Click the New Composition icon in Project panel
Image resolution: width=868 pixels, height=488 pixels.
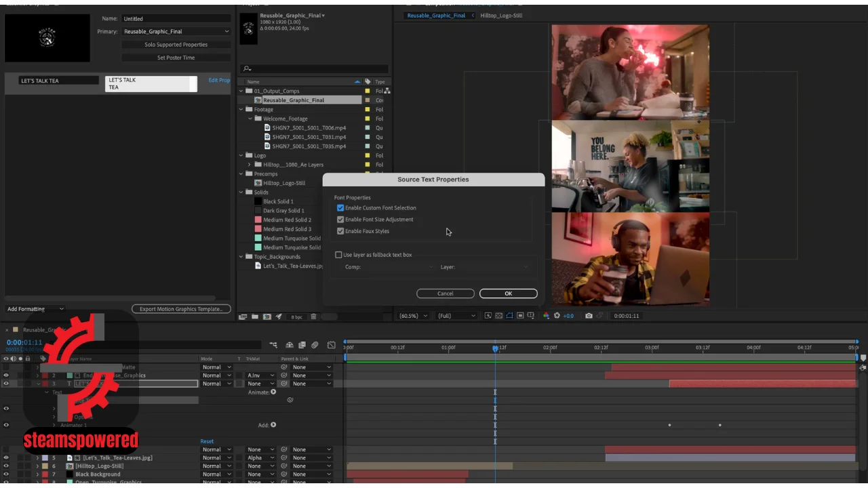point(267,317)
